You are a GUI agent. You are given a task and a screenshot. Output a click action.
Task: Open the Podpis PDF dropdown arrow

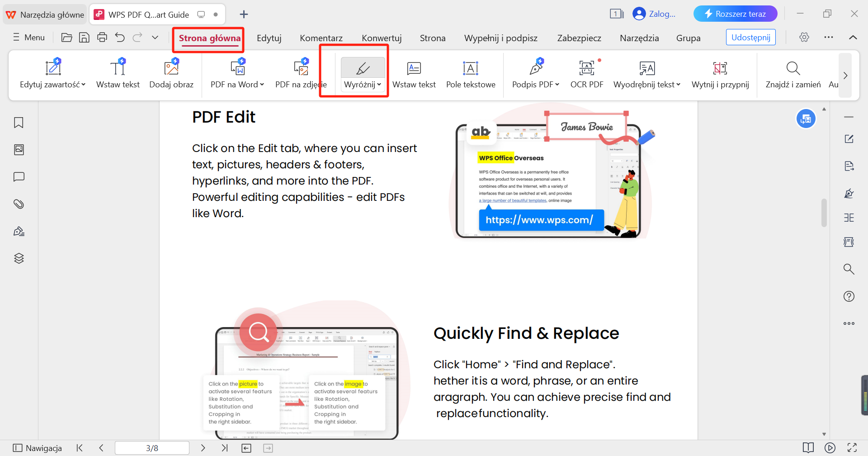coord(557,85)
